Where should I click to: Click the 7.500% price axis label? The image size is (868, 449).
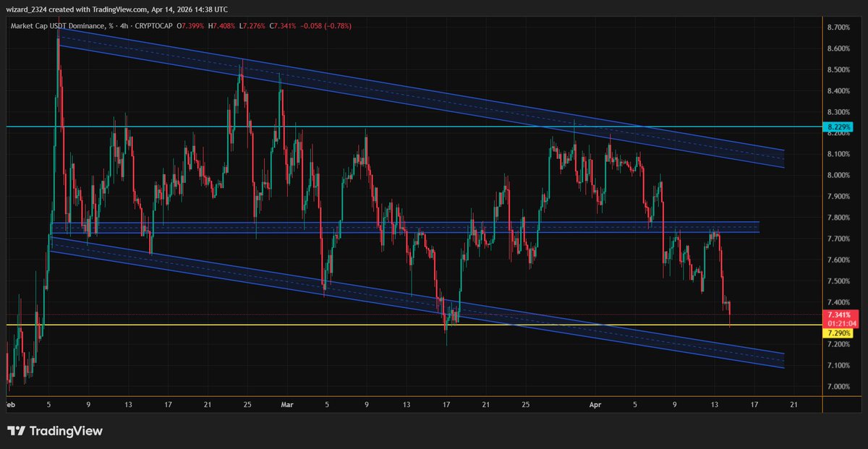click(x=838, y=281)
